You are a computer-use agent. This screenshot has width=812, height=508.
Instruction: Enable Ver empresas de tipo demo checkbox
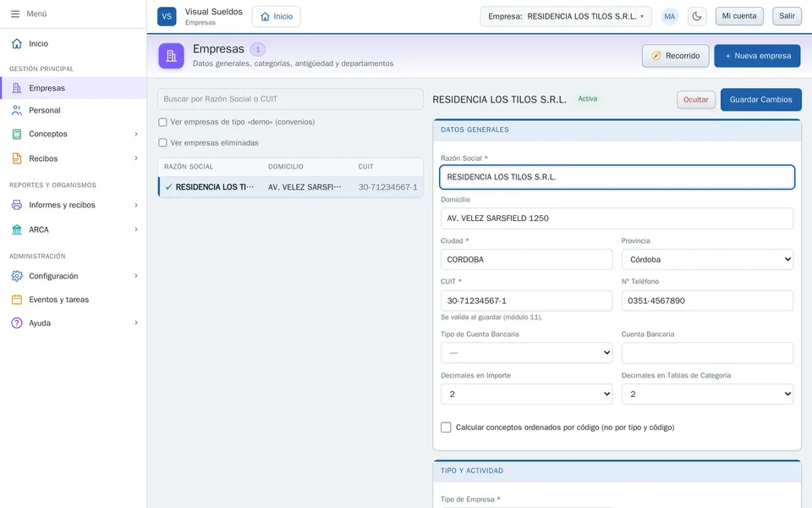pyautogui.click(x=162, y=122)
